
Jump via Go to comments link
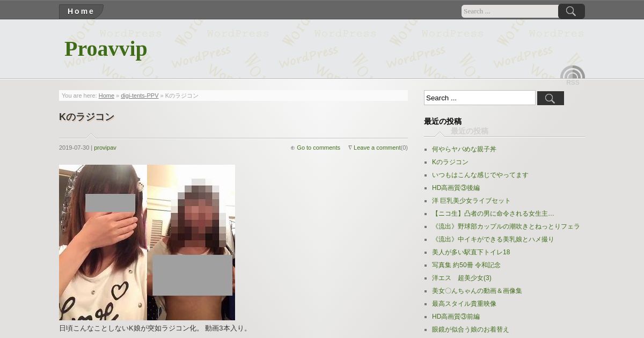tap(318, 148)
